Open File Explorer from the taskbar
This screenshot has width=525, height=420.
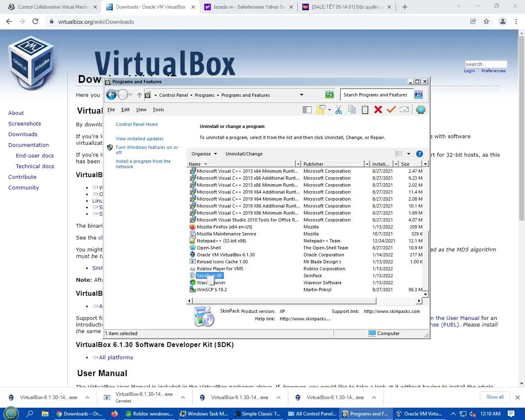[45, 414]
